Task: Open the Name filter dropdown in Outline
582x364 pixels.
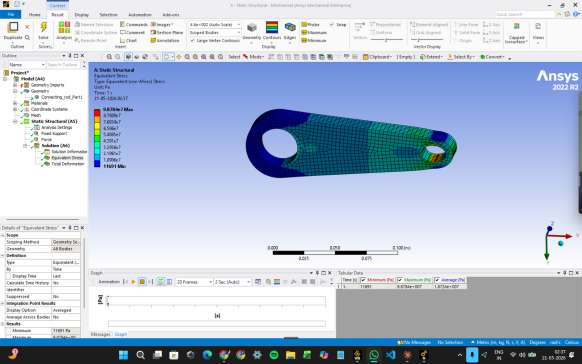Action: coord(27,65)
